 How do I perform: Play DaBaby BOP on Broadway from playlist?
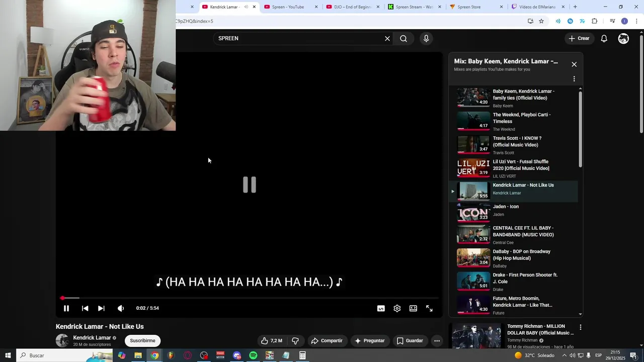[513, 258]
